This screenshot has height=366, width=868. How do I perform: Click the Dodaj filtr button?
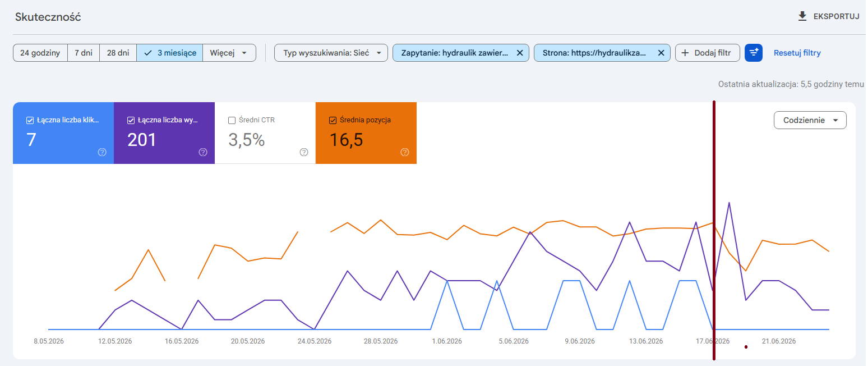pos(708,53)
